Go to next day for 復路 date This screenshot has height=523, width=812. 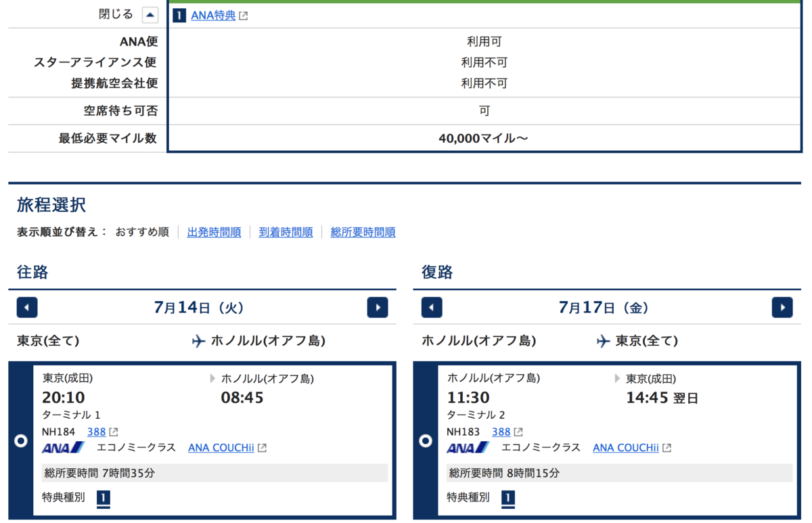782,308
